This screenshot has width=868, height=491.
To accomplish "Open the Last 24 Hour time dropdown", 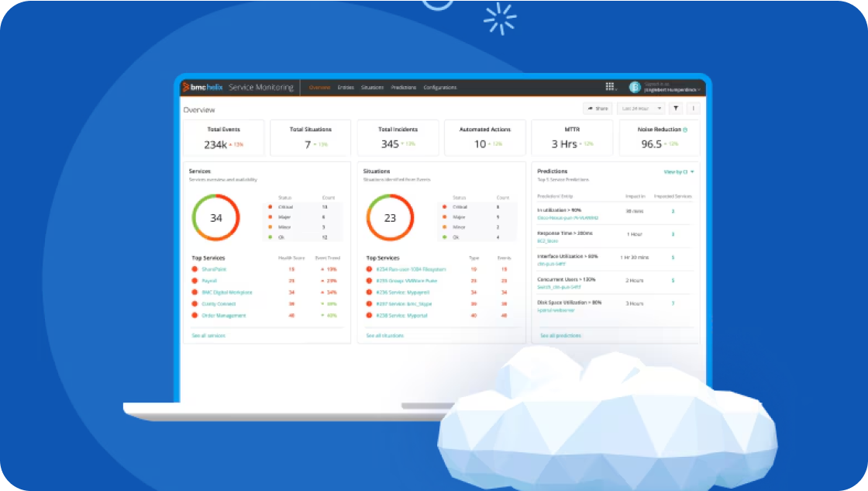I will pos(641,109).
